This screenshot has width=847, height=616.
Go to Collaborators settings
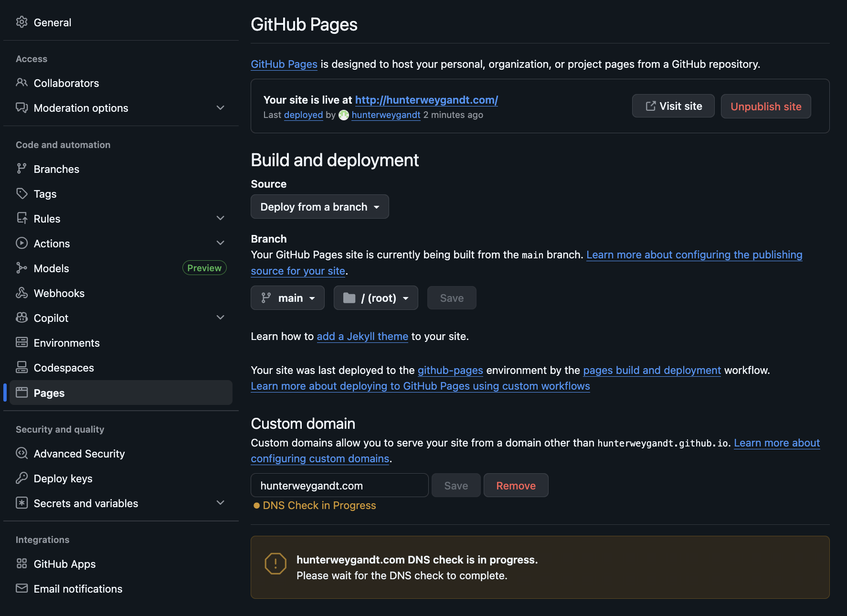pos(121,83)
